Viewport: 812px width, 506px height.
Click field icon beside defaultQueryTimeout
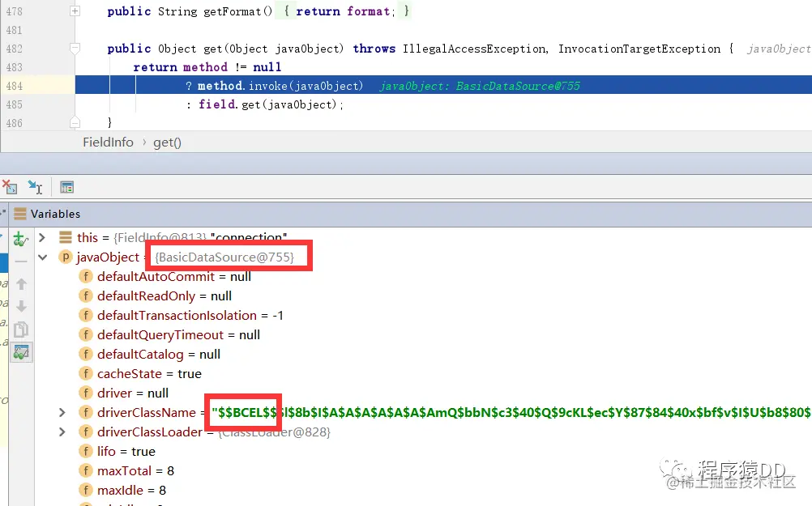[85, 334]
